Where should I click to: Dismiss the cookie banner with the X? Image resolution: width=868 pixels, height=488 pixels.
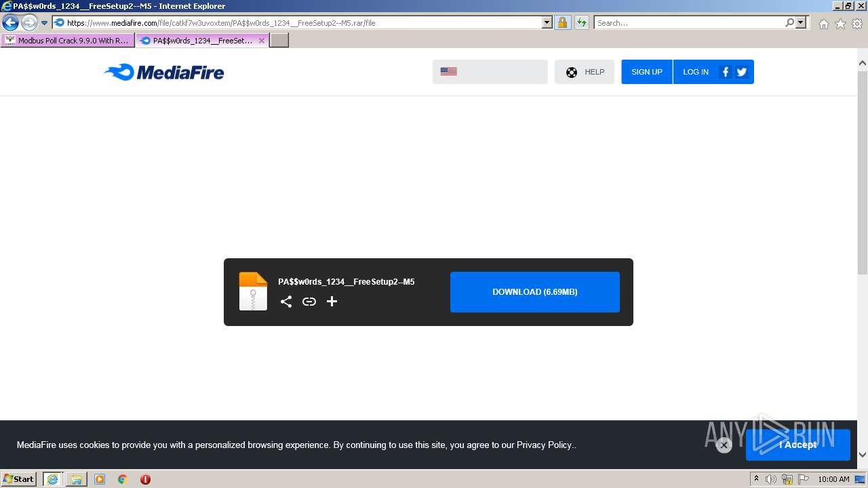tap(724, 445)
